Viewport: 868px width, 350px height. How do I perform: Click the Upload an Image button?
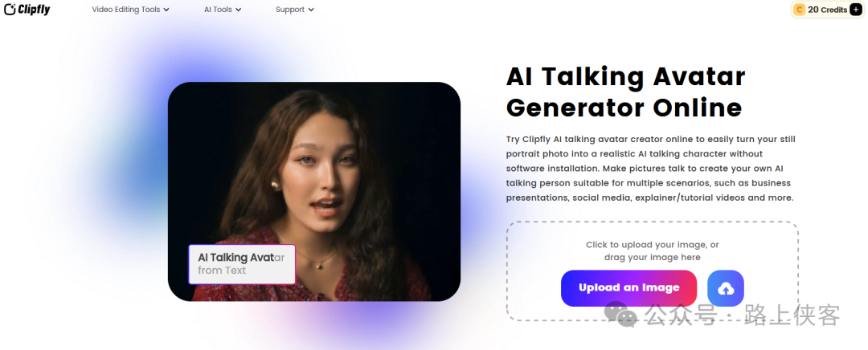(628, 288)
